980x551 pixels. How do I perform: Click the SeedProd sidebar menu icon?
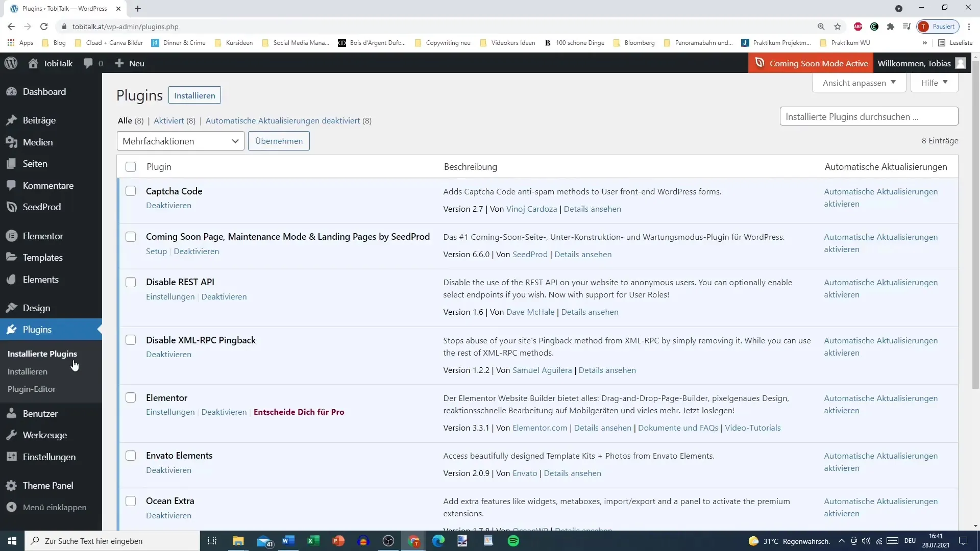pos(12,207)
